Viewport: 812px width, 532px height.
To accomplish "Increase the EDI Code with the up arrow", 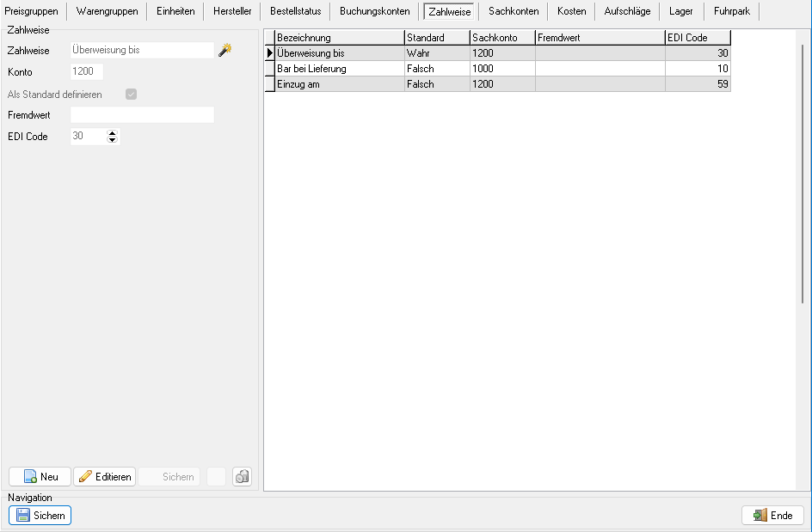I will tap(112, 132).
